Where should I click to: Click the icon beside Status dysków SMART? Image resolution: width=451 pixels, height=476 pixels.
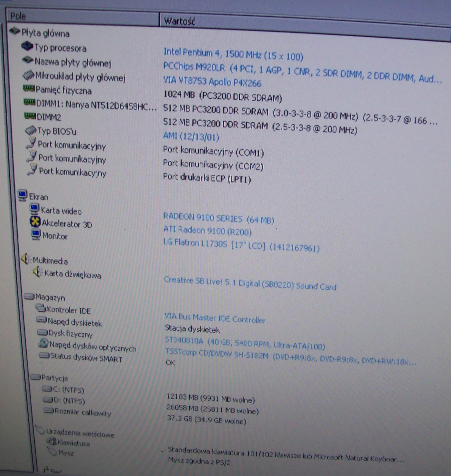click(44, 355)
